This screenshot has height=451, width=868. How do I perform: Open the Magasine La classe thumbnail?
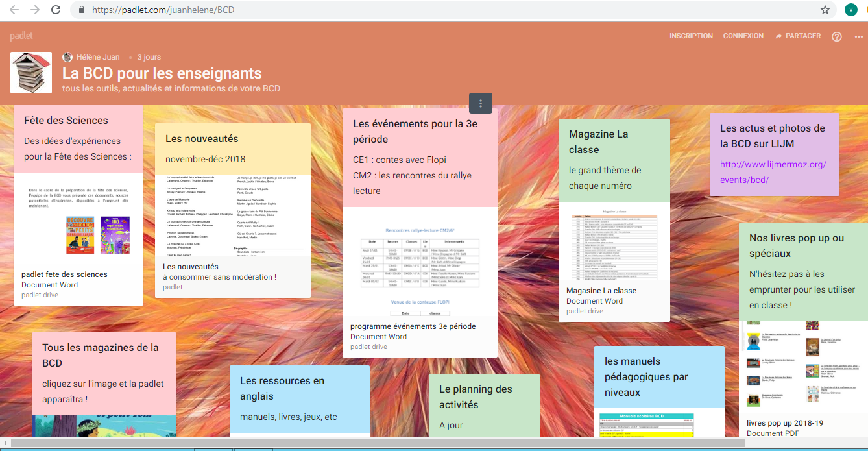[x=614, y=247]
